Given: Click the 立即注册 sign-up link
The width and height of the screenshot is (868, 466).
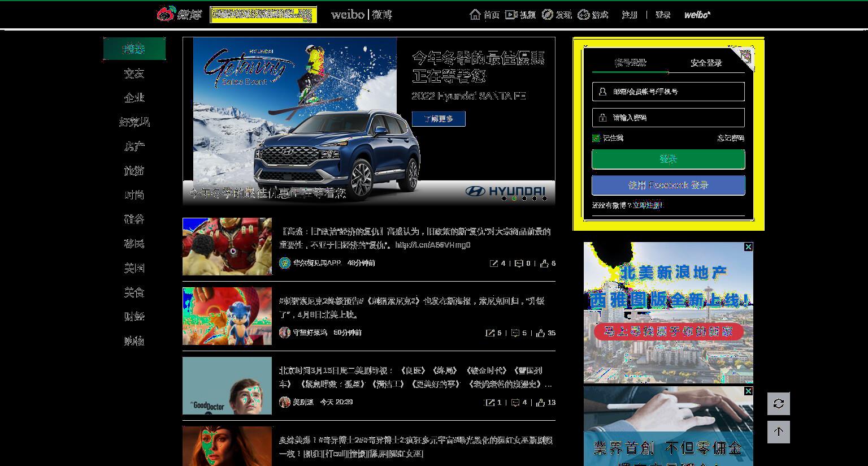Looking at the screenshot, I should 647,205.
